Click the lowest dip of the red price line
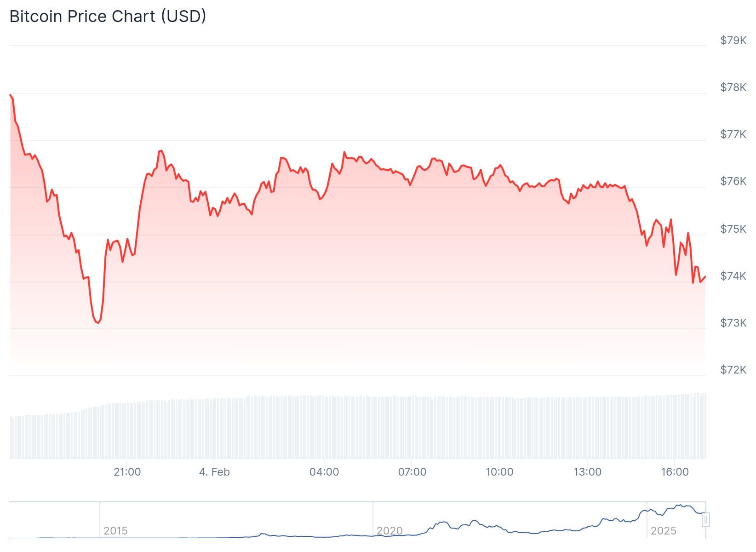Screen dimensions: 756x552 (x=98, y=323)
